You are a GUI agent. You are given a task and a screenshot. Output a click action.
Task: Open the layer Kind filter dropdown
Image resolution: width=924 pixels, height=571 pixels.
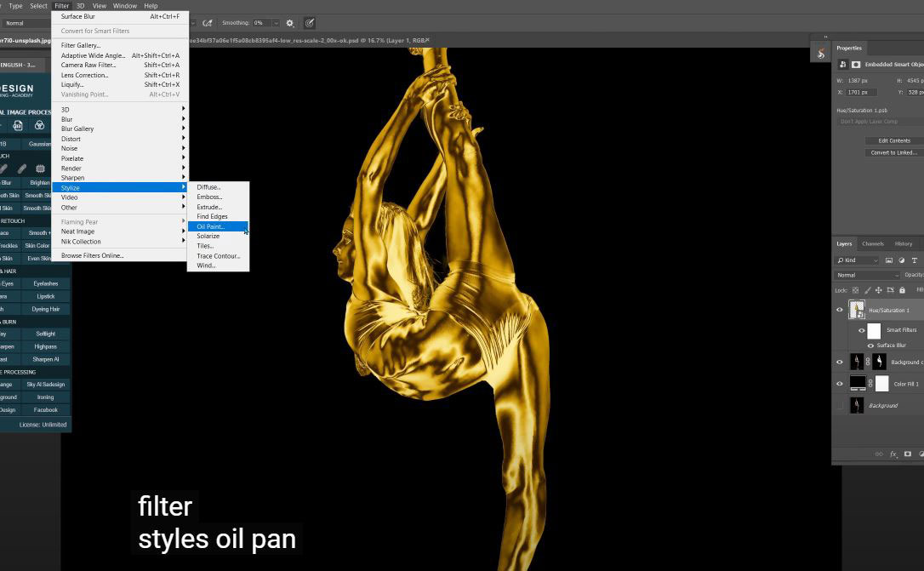[858, 260]
